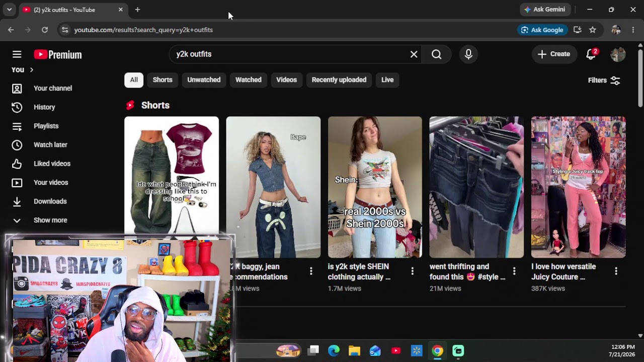Open Microsoft Edge from the taskbar
Image resolution: width=644 pixels, height=362 pixels.
point(334,350)
